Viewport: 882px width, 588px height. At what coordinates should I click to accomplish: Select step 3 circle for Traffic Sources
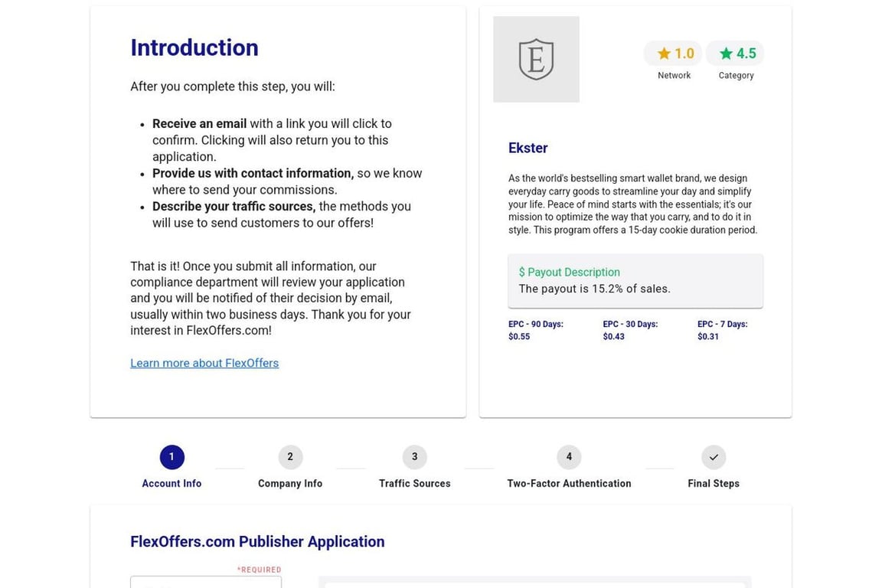(x=414, y=457)
